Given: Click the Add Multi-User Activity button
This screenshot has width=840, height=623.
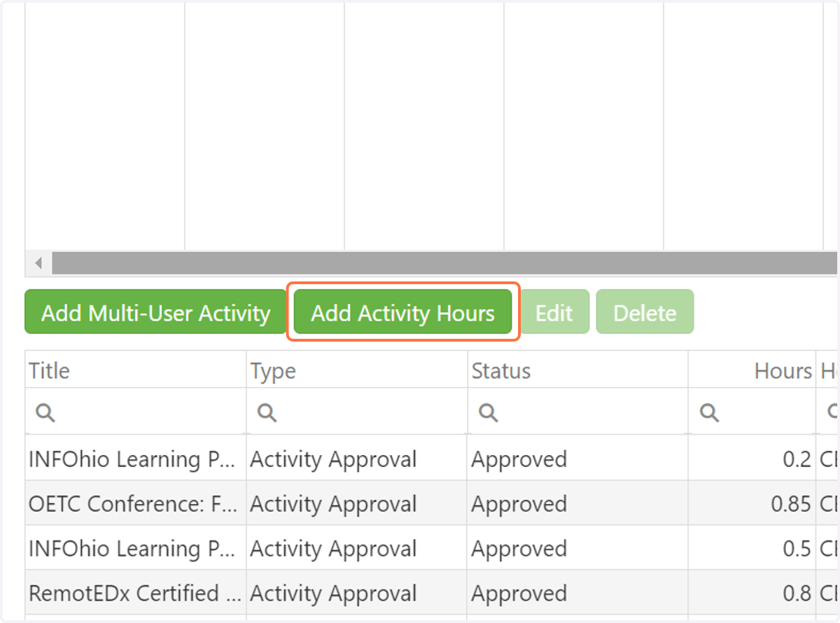Looking at the screenshot, I should (155, 312).
